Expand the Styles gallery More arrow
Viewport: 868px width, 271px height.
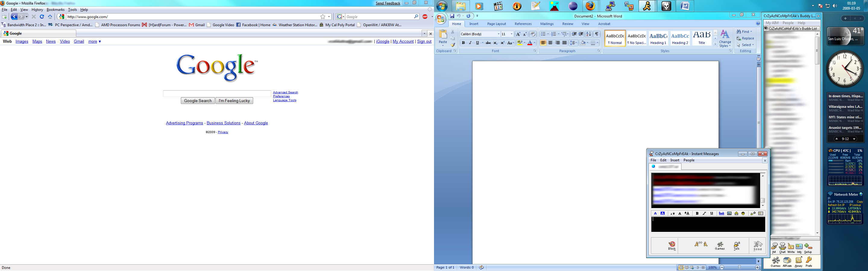[x=715, y=44]
